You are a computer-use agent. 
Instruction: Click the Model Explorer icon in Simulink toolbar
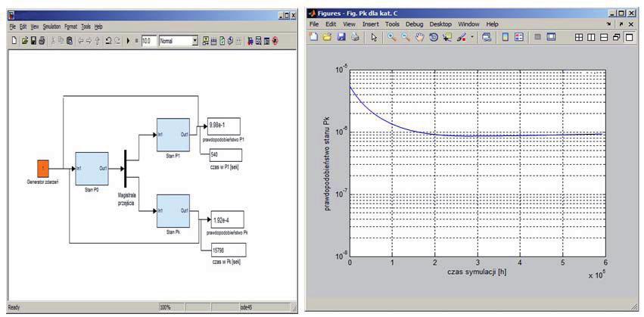(x=258, y=41)
